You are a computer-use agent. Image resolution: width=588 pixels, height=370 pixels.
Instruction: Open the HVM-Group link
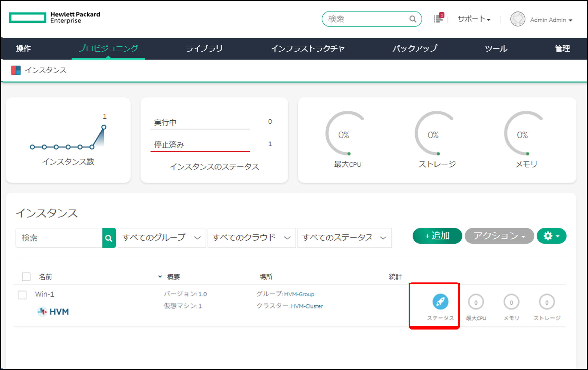pyautogui.click(x=299, y=294)
